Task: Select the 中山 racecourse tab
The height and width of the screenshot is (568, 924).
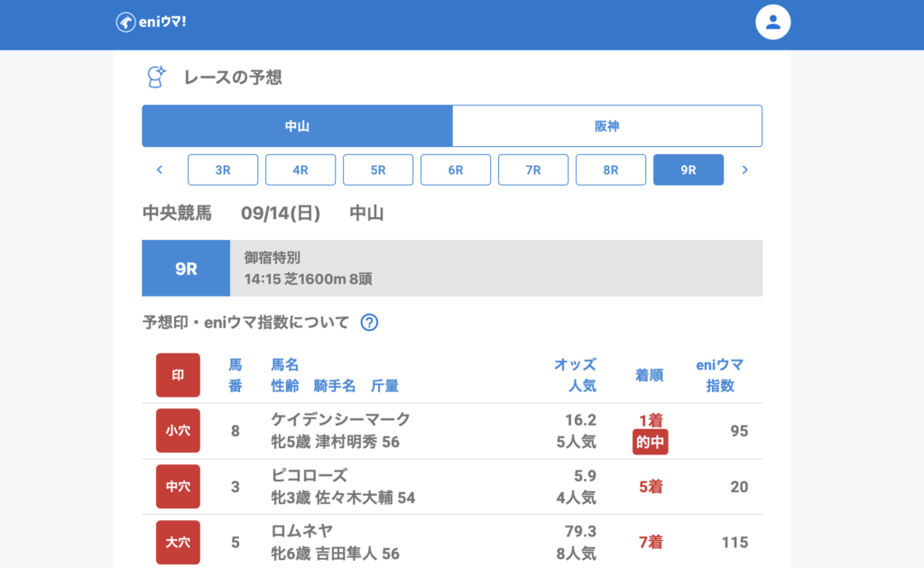Action: 297,126
